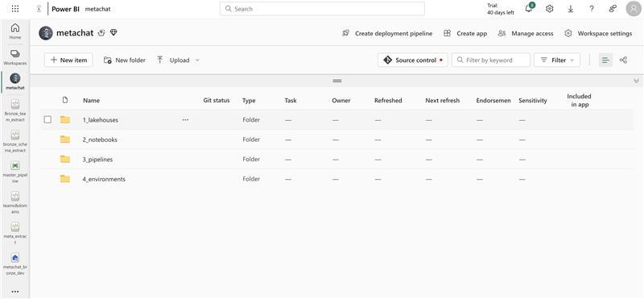Switch to list view icon
The width and height of the screenshot is (644, 299).
(605, 60)
